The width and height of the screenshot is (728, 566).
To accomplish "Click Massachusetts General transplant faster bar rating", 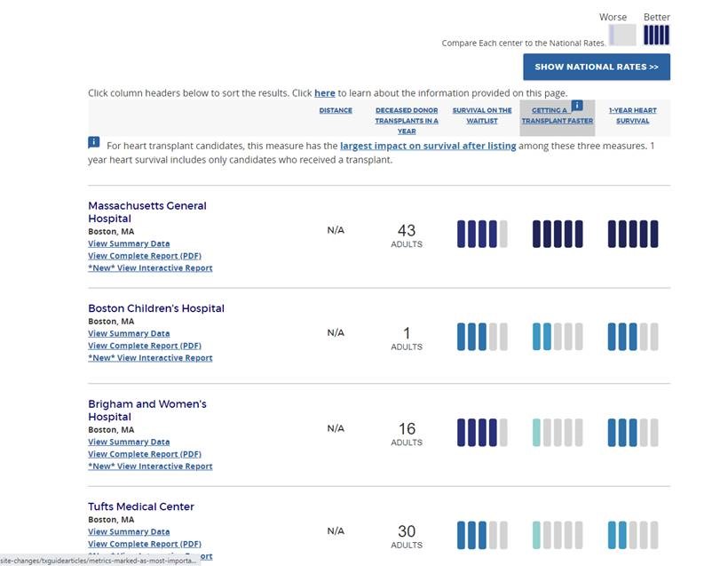I will [x=558, y=234].
